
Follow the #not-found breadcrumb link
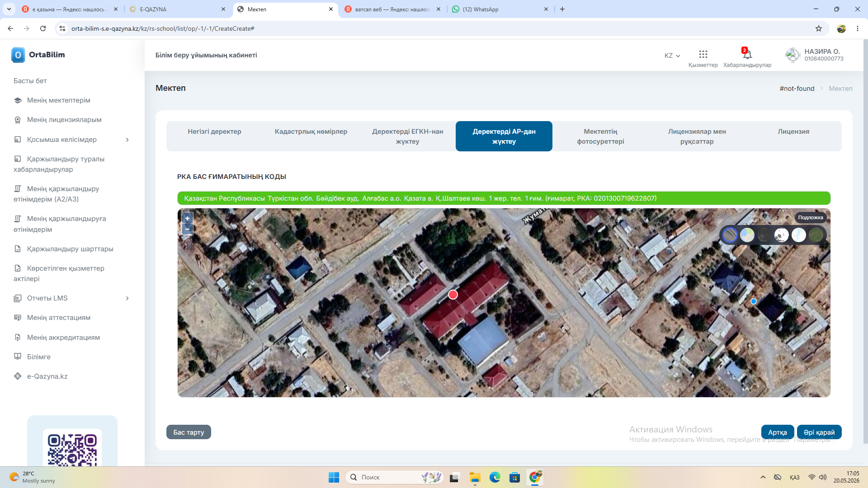pos(797,89)
